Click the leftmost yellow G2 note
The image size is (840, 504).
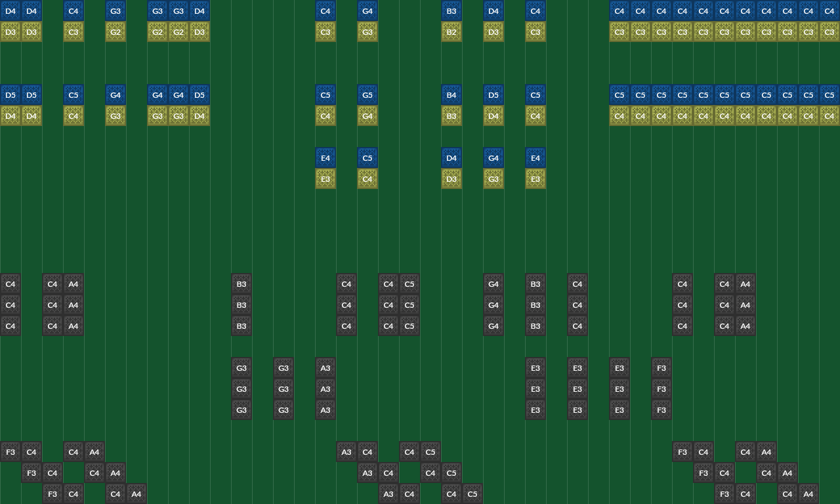pyautogui.click(x=115, y=31)
